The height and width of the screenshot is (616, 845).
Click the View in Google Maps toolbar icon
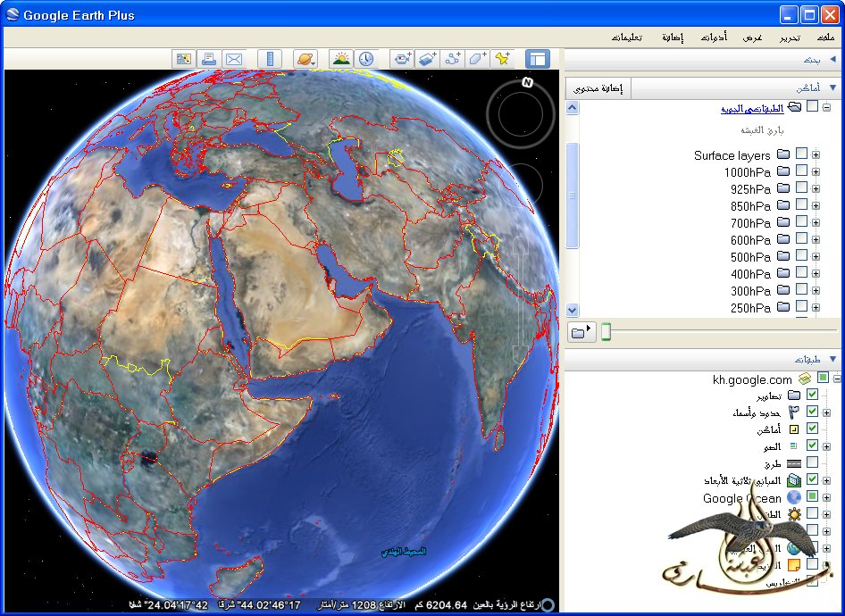[x=184, y=59]
